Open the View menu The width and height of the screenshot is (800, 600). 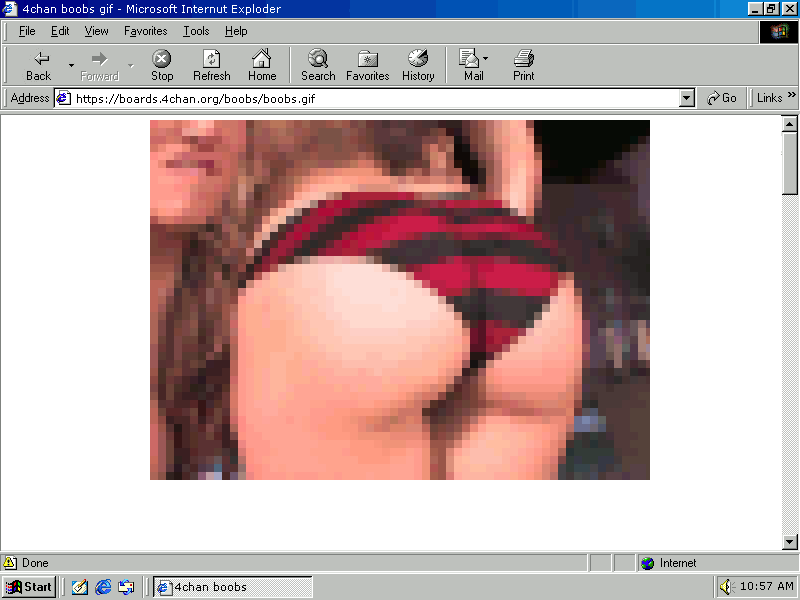(97, 31)
